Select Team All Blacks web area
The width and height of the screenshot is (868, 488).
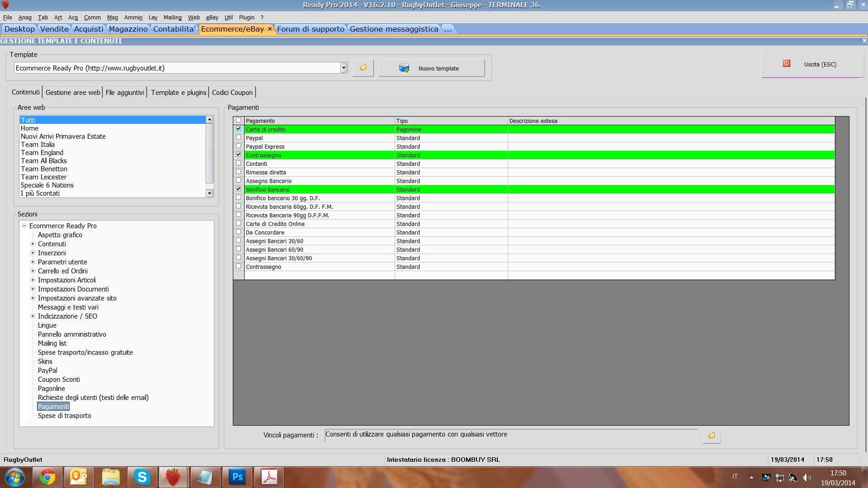(44, 161)
